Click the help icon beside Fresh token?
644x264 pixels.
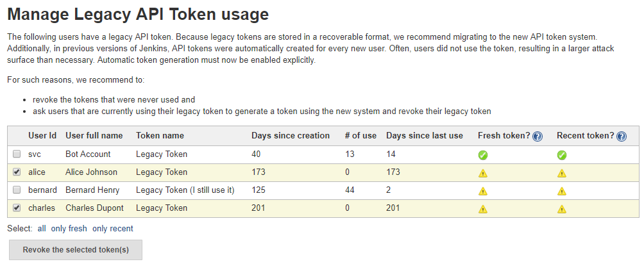point(538,136)
